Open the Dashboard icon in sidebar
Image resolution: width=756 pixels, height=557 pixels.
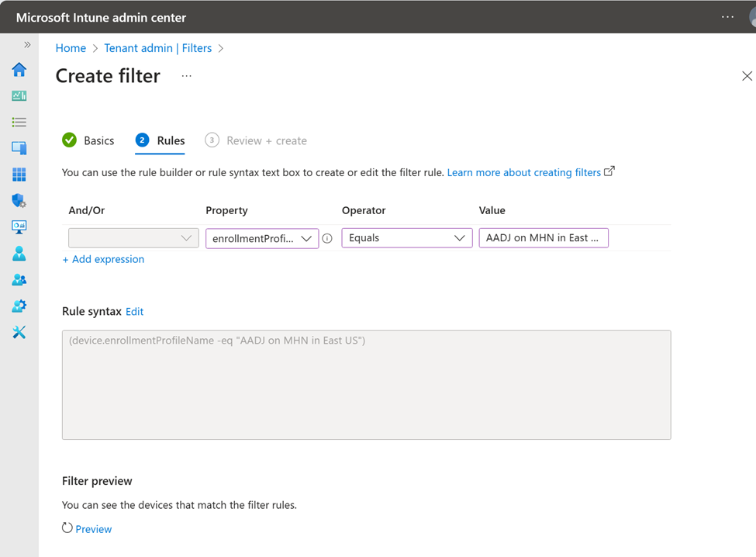[19, 96]
